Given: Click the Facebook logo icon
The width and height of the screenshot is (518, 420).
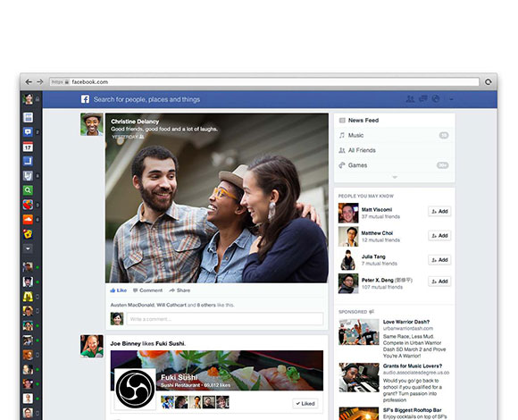Looking at the screenshot, I should coord(85,99).
